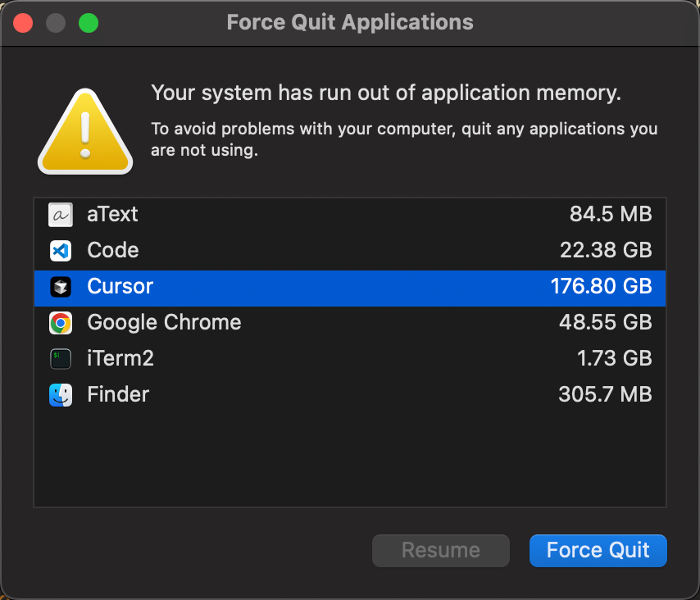Click the Google Chrome icon
This screenshot has width=700, height=600.
click(x=61, y=323)
